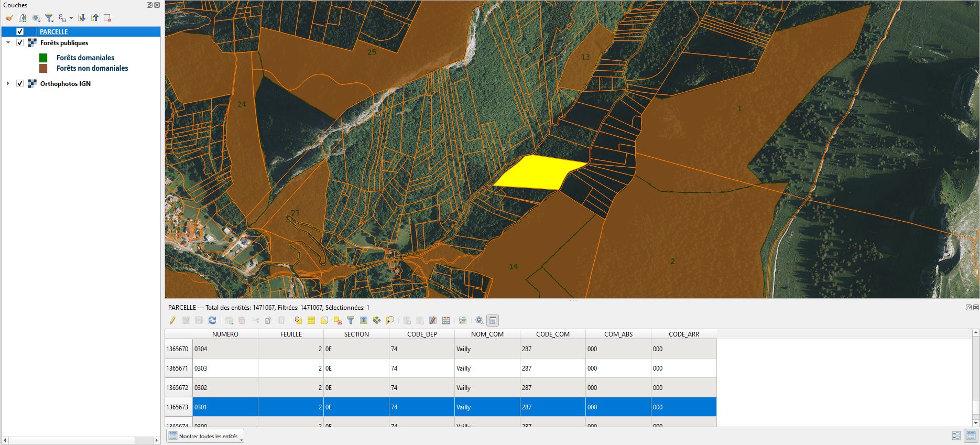Select features using an expression
980x445 pixels.
click(298, 320)
